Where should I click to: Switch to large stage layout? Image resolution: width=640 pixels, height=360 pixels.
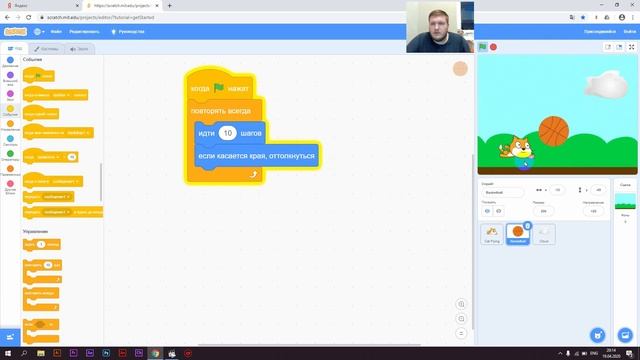click(x=619, y=47)
